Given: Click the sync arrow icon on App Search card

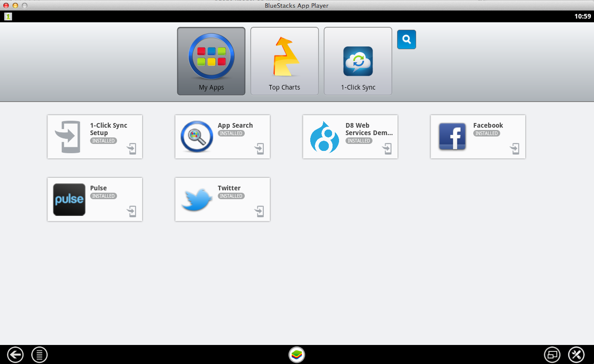Looking at the screenshot, I should (259, 149).
